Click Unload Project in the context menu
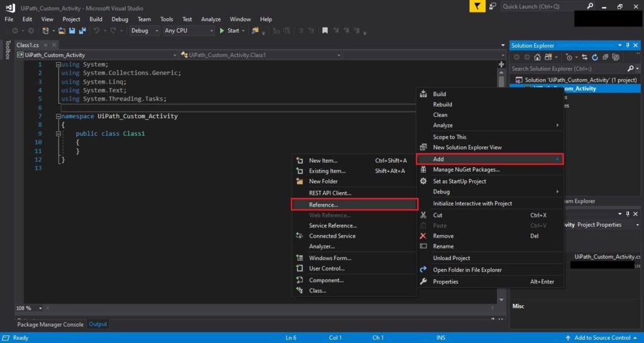The height and width of the screenshot is (343, 644). [491, 258]
